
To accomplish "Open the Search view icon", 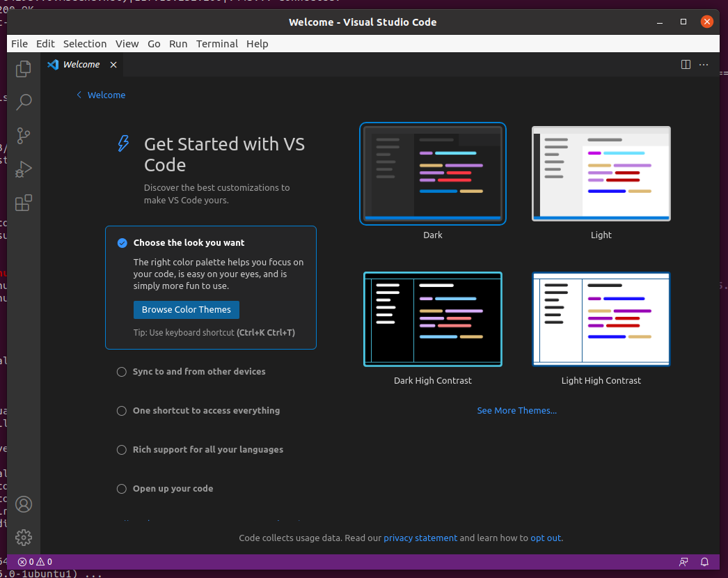I will click(23, 102).
